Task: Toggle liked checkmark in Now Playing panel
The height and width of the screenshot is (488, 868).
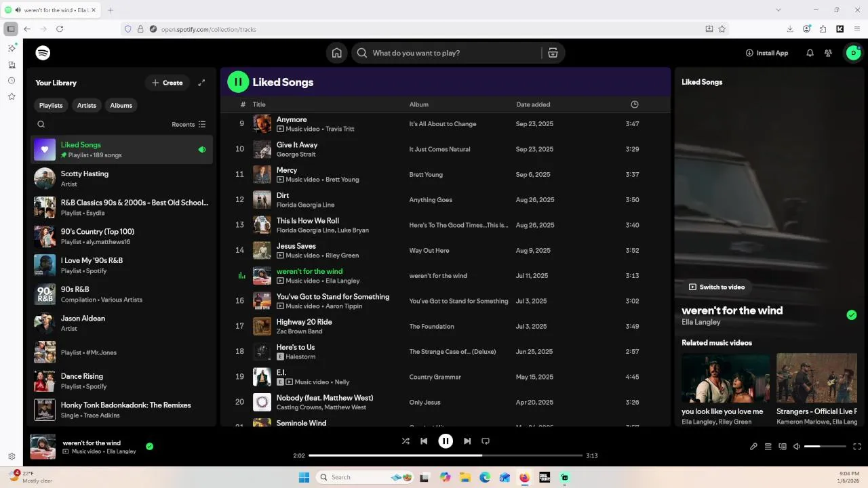Action: (x=852, y=314)
